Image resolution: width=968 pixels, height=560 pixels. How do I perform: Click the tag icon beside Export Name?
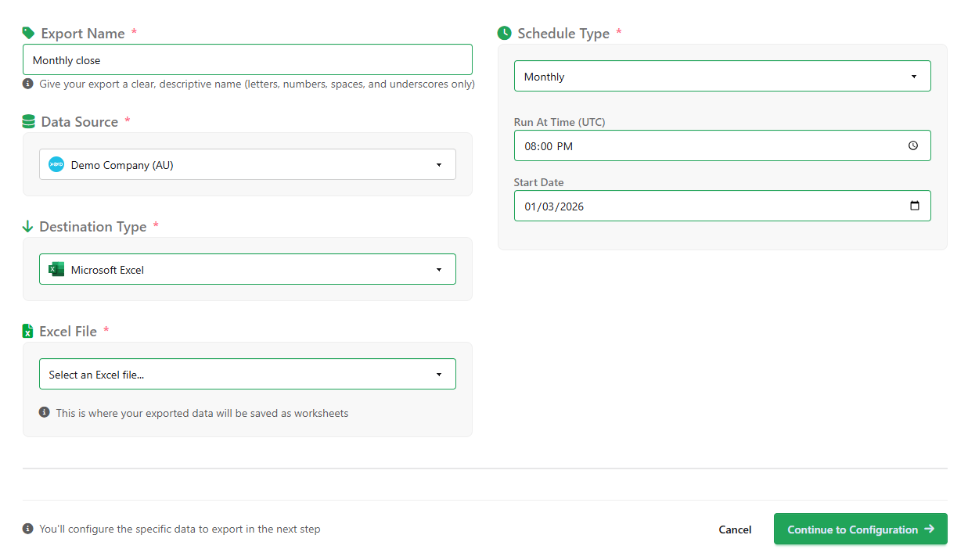[x=28, y=33]
